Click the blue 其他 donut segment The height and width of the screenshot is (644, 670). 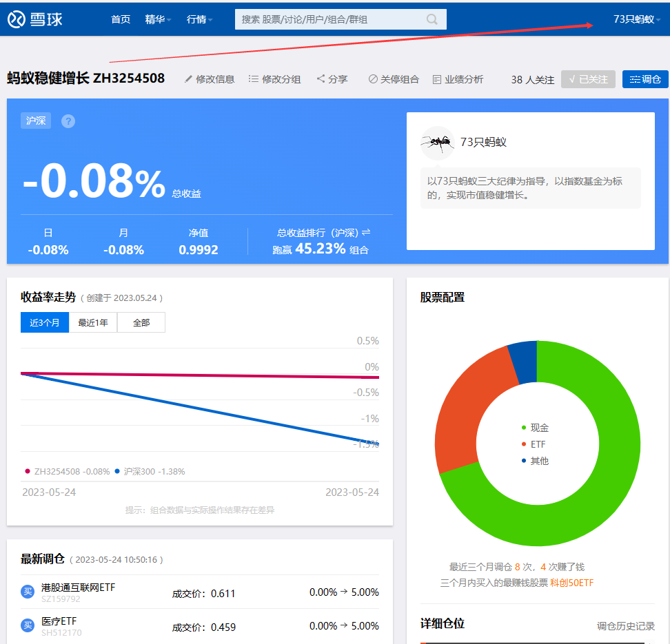point(525,362)
